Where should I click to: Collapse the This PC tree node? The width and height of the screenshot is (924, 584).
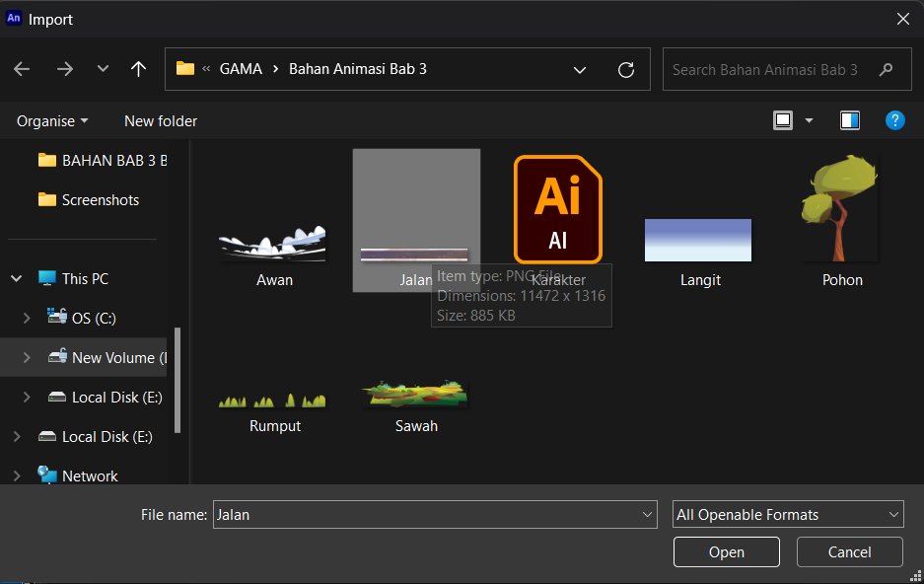(17, 279)
